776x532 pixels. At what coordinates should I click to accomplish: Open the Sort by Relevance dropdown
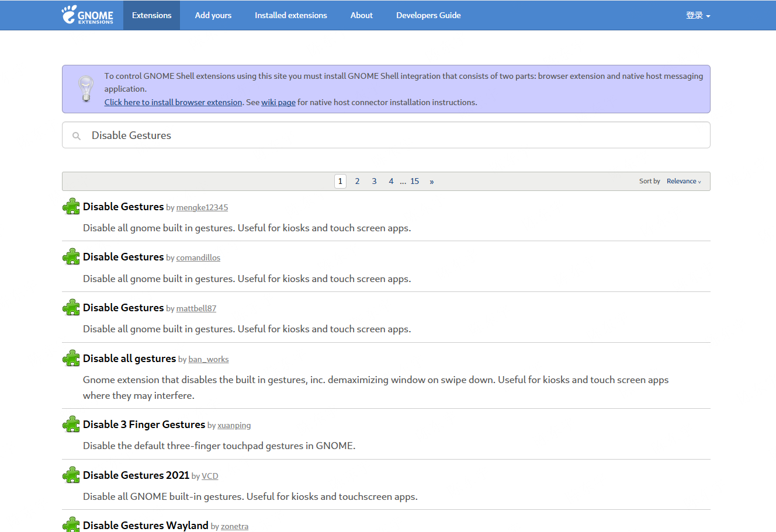(684, 182)
